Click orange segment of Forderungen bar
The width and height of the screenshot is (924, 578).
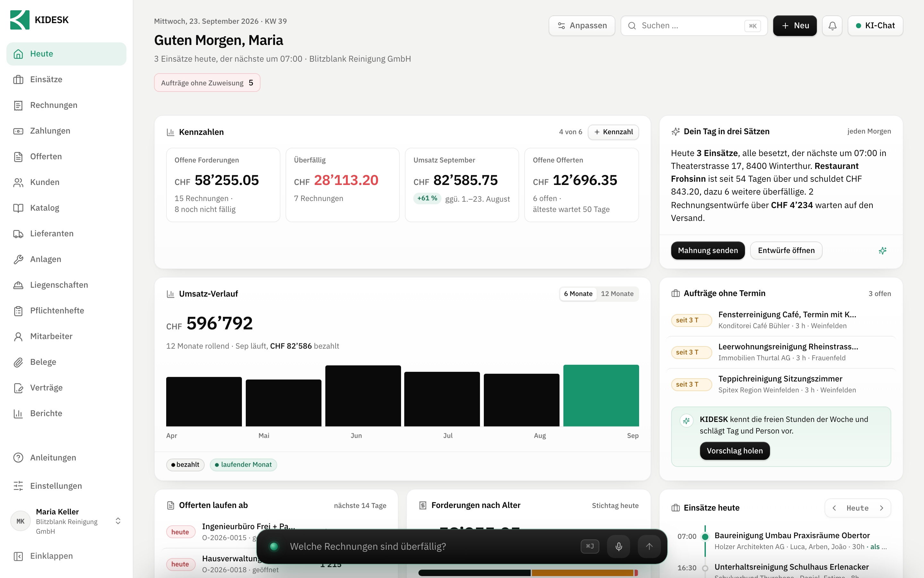pyautogui.click(x=583, y=573)
